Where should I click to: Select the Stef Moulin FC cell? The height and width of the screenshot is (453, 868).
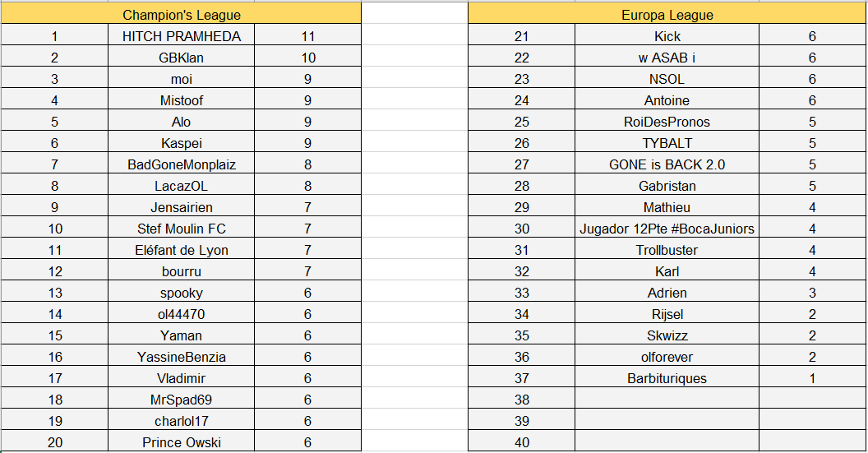(182, 229)
